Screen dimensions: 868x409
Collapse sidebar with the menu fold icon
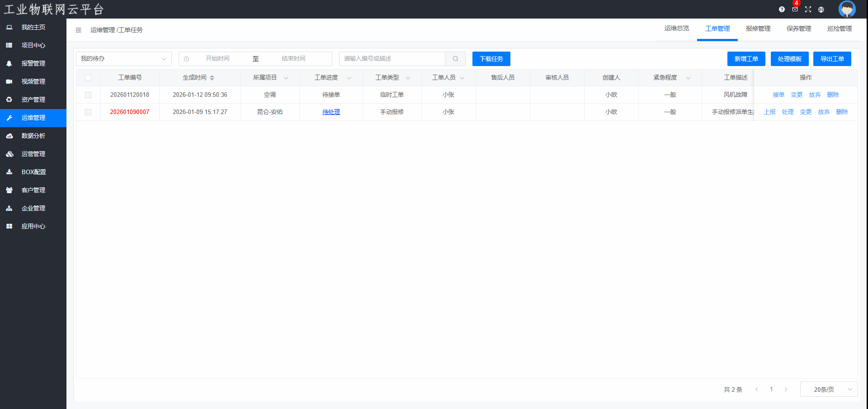point(78,30)
